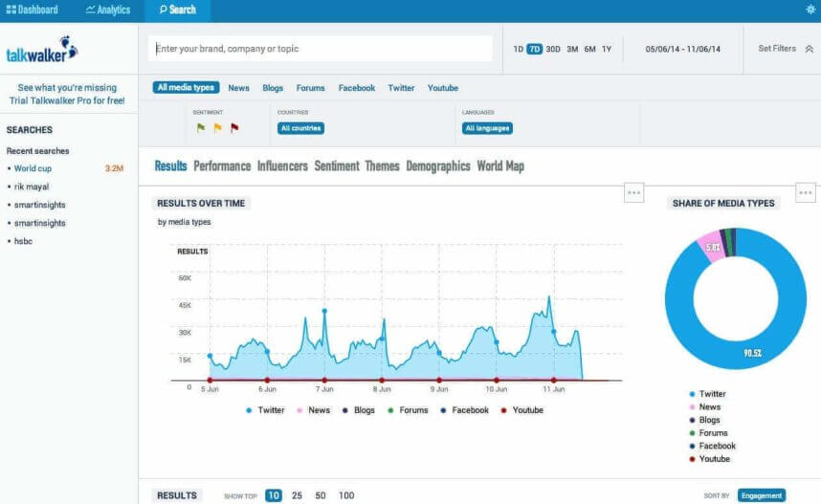Filter by Forums media type
Screen dimensions: 821x504
[310, 88]
